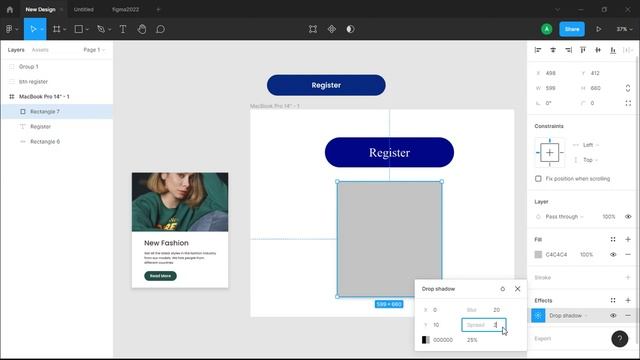The image size is (640, 360).
Task: Select the Move tool
Action: (x=33, y=29)
